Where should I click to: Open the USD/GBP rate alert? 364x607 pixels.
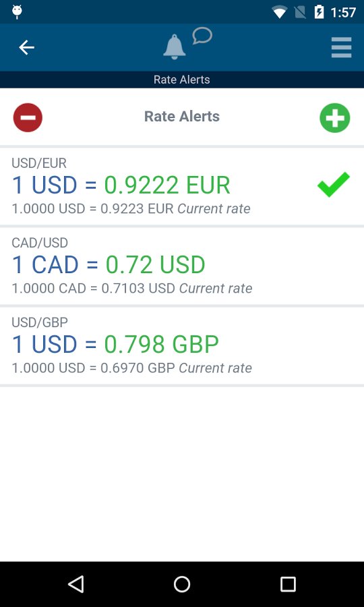[x=182, y=346]
